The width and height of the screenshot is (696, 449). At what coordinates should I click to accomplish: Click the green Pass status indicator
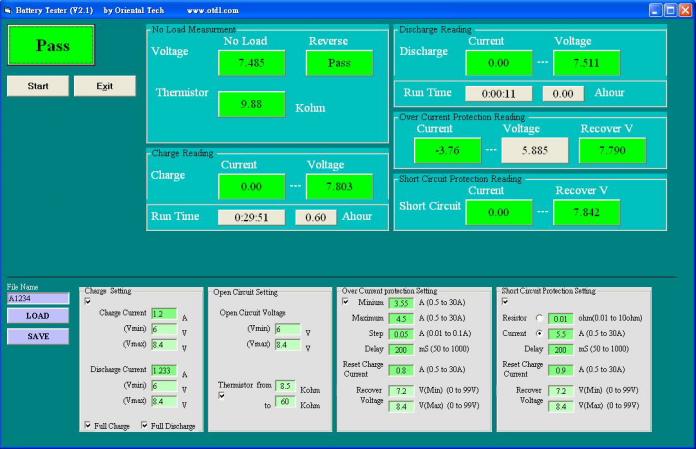tap(51, 45)
